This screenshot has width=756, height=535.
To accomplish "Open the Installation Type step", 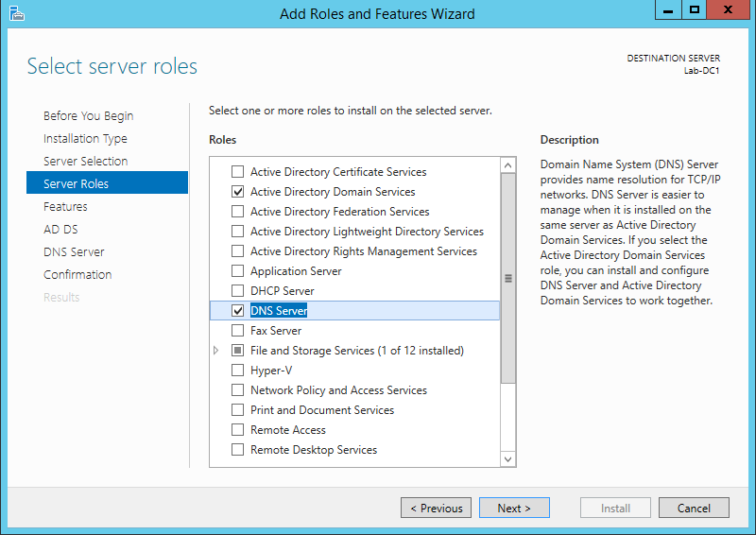I will (85, 139).
